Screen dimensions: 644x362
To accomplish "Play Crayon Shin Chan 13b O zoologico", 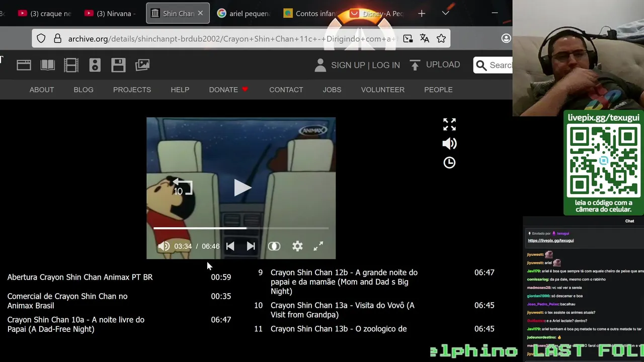I will tap(375, 329).
